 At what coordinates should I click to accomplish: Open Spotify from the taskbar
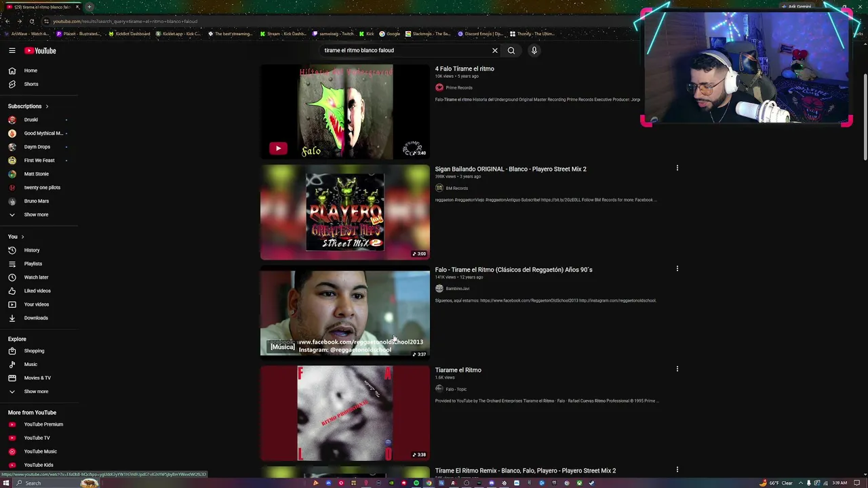tap(416, 483)
